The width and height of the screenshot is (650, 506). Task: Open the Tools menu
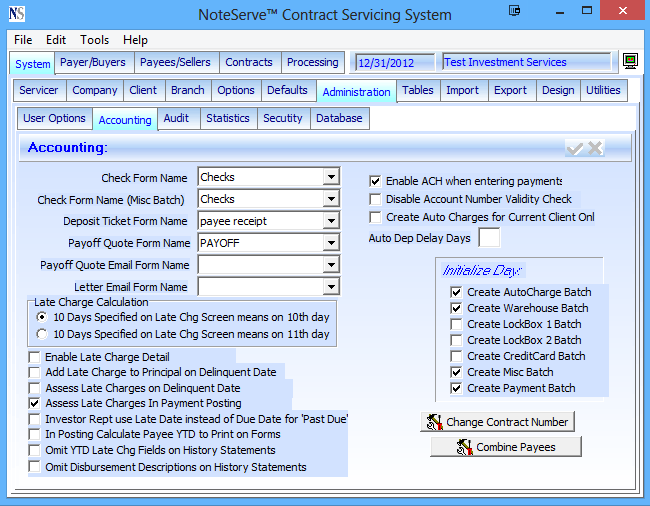click(95, 40)
